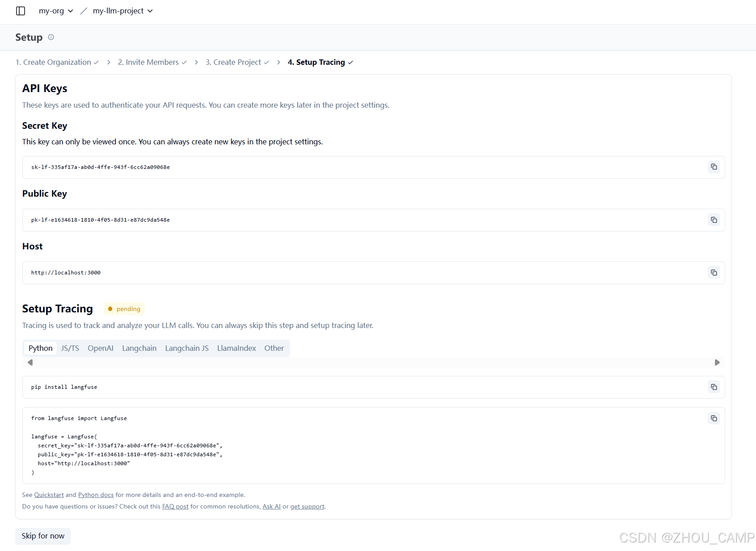The width and height of the screenshot is (756, 551).
Task: Open the my-org organization dropdown
Action: (56, 11)
